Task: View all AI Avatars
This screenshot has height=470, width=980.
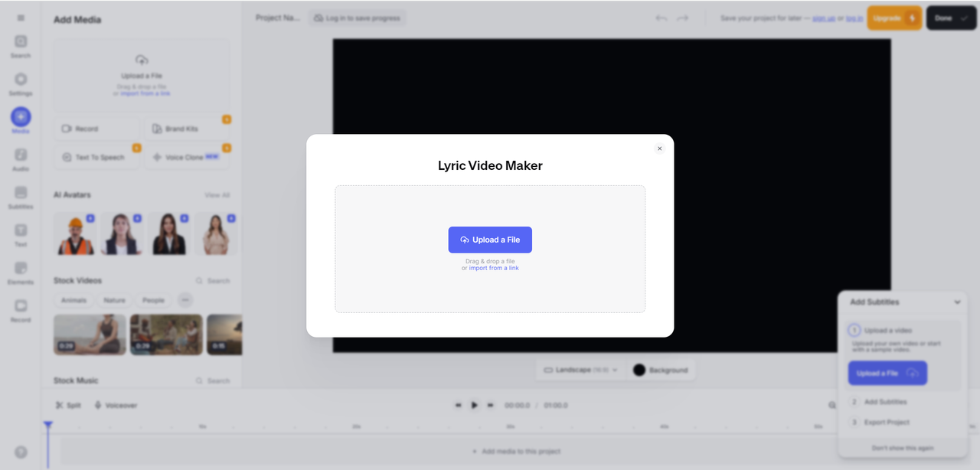Action: (217, 195)
